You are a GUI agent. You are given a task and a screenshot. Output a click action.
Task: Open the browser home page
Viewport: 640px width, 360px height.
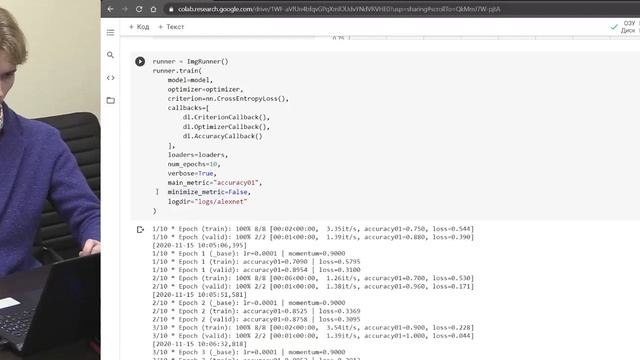coord(153,9)
